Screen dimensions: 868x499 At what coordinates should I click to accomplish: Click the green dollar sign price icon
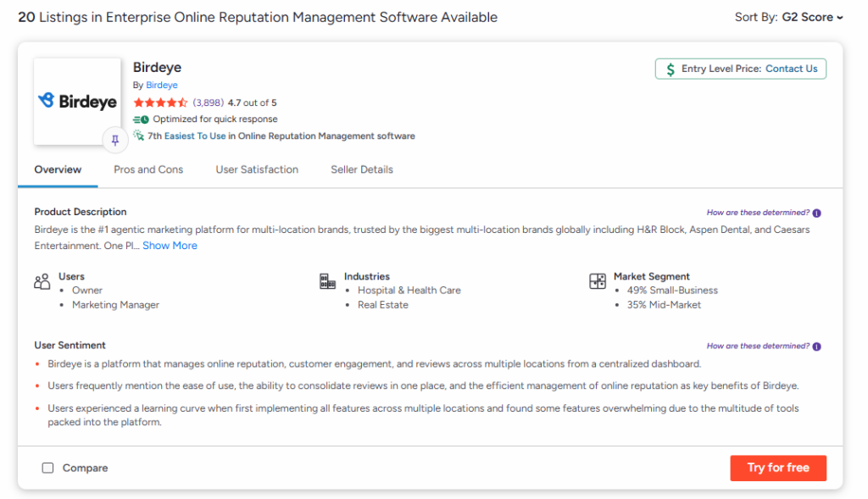[670, 69]
